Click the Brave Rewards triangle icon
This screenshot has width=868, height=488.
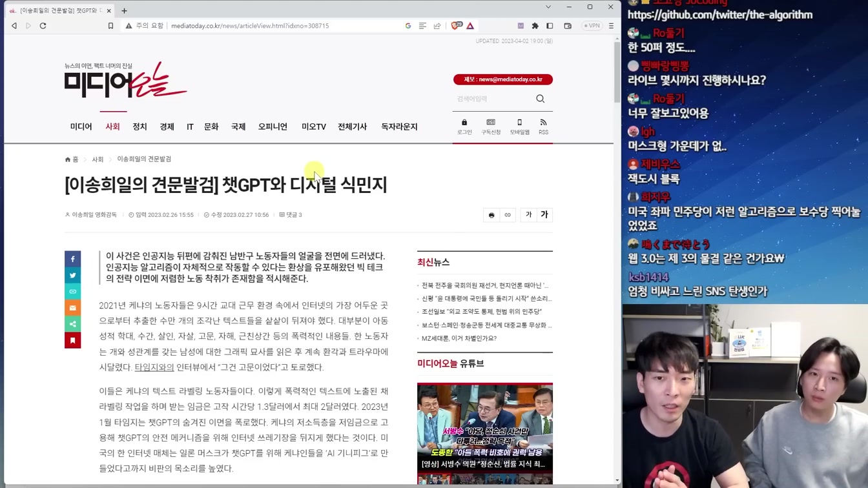click(x=470, y=26)
